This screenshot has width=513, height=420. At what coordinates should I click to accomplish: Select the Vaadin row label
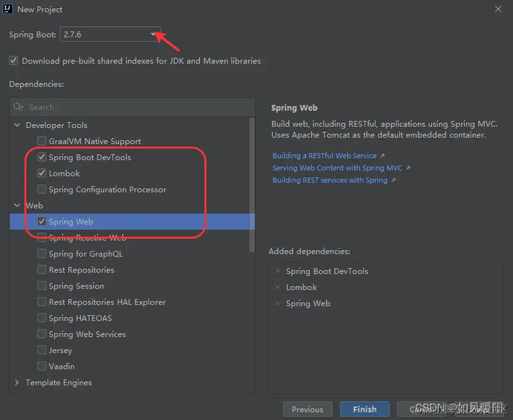(x=62, y=366)
